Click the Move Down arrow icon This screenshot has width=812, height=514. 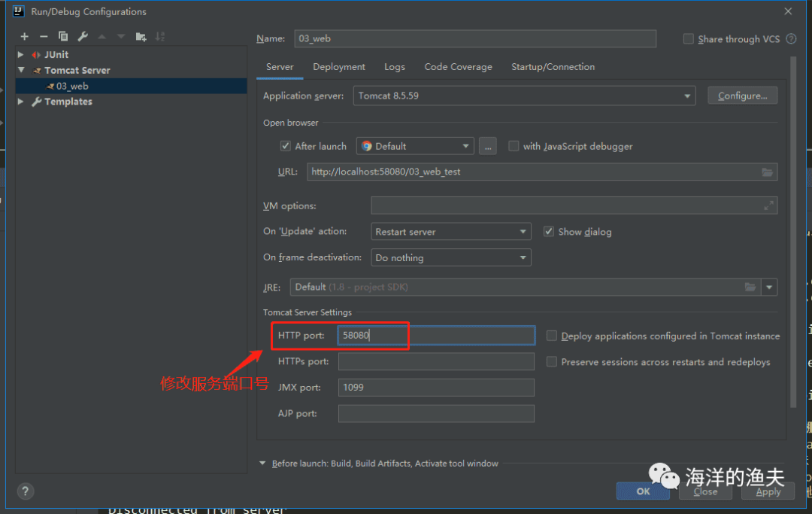pyautogui.click(x=121, y=36)
